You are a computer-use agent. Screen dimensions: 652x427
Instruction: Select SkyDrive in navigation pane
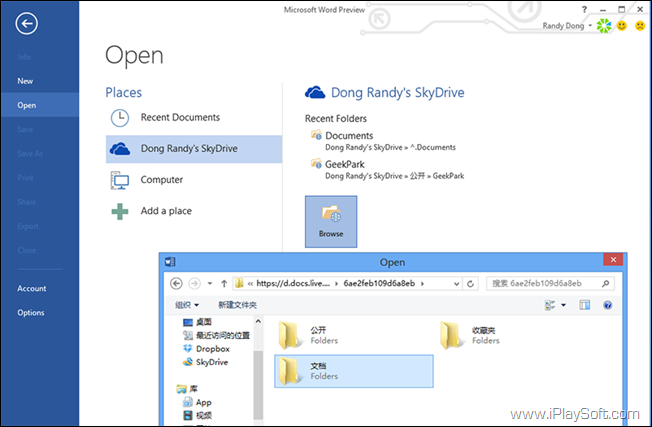(x=205, y=362)
